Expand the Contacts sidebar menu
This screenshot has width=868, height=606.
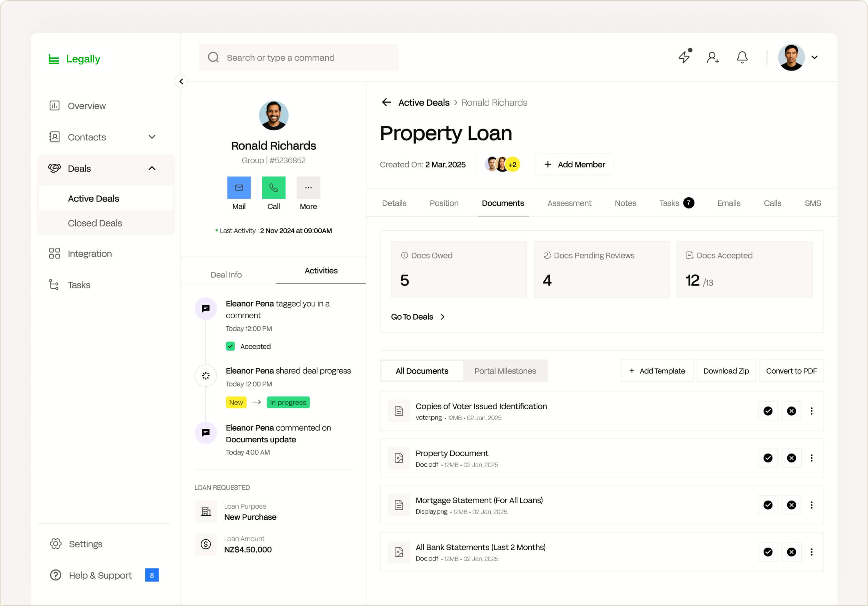152,137
